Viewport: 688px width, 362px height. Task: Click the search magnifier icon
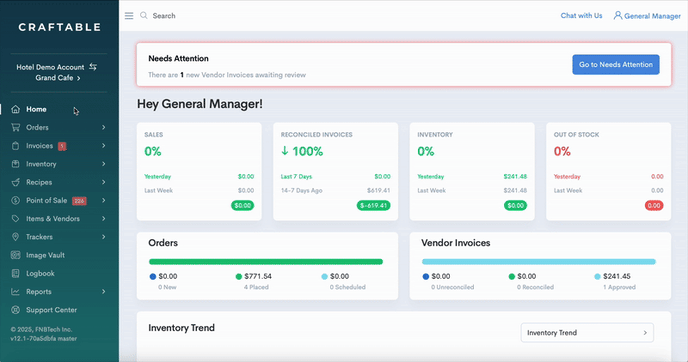[143, 15]
